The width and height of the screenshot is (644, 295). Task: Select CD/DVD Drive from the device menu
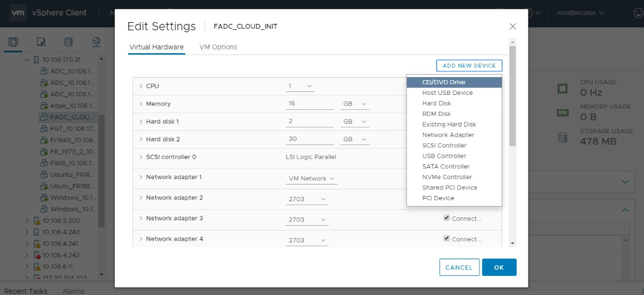pos(444,82)
